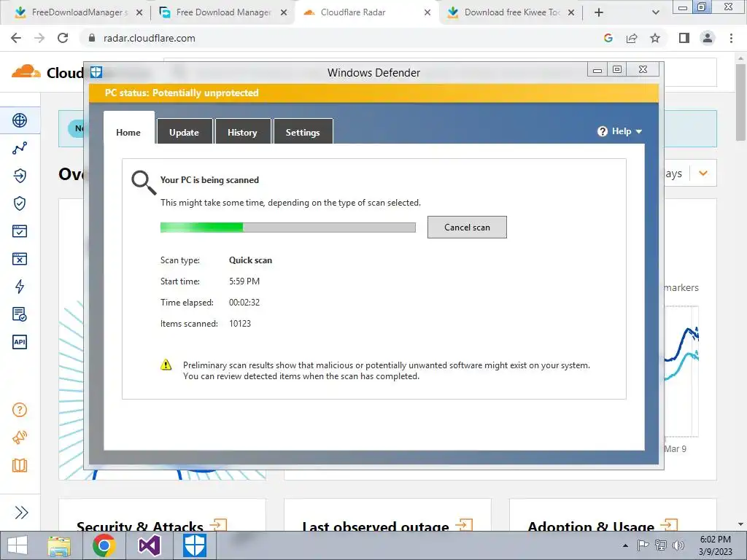Screen dimensions: 747x560
Task: Open the shield checkmark icon in Radar sidebar
Action: point(20,203)
